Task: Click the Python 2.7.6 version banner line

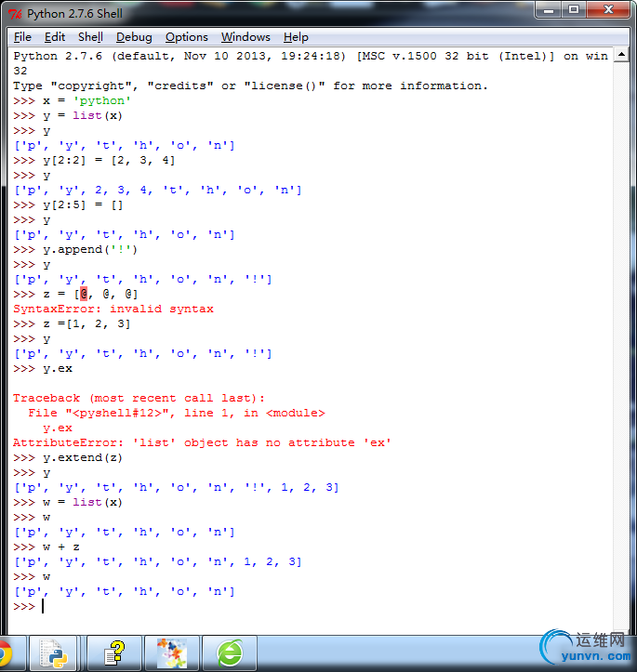Action: pos(311,62)
